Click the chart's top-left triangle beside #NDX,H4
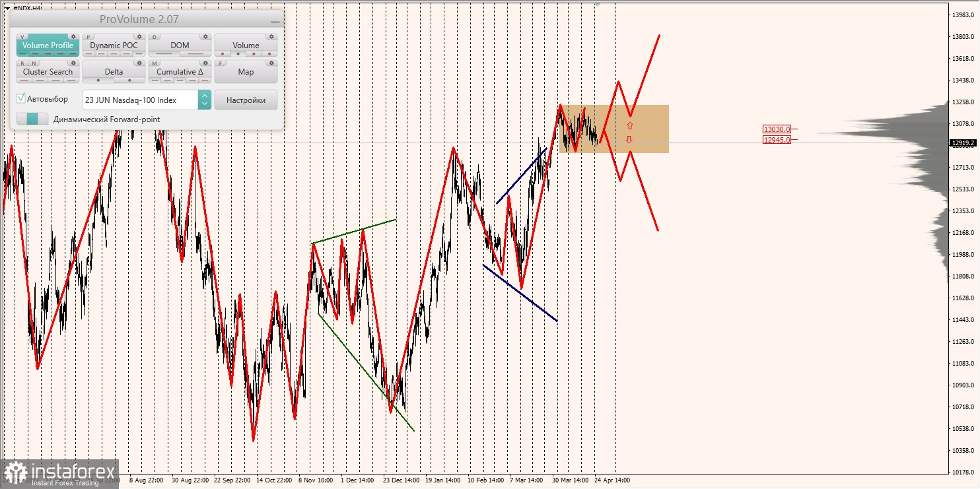The width and height of the screenshot is (980, 489). [x=7, y=9]
